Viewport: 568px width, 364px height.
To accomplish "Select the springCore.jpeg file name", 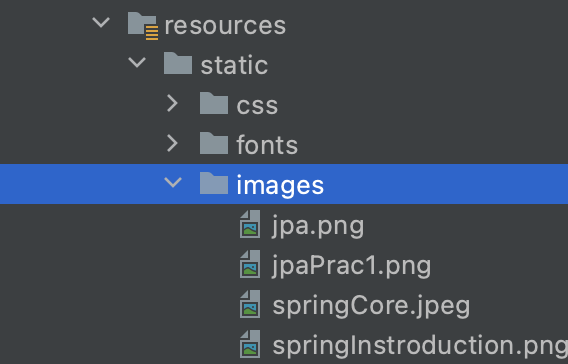I will pos(371,306).
